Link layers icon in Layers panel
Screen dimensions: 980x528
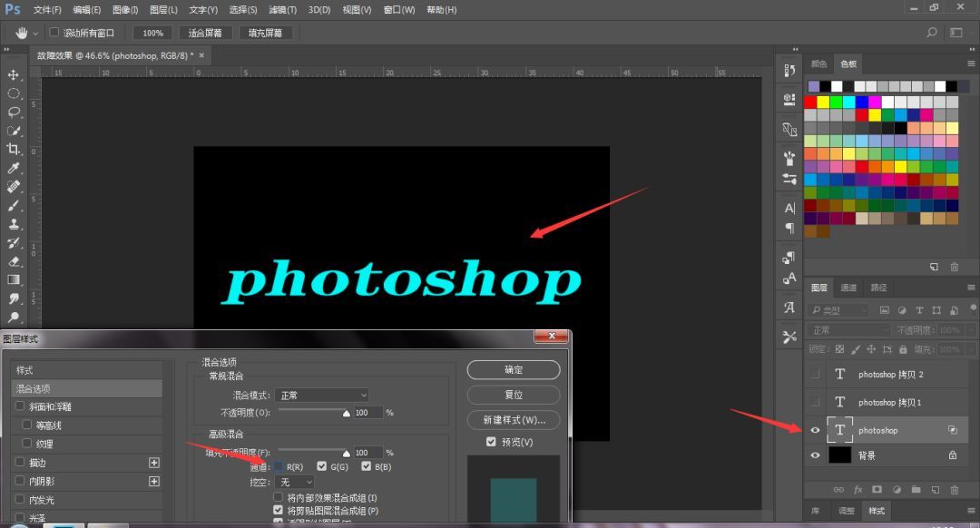[838, 490]
